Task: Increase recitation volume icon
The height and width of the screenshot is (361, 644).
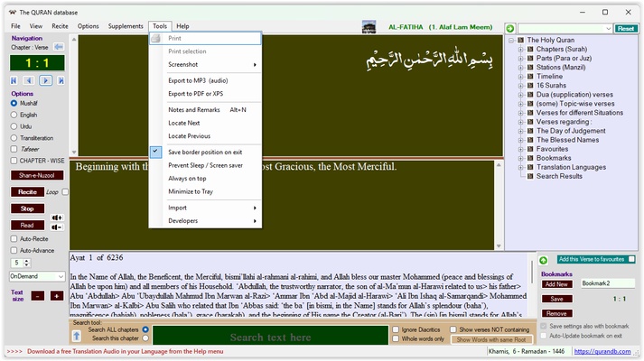Action: [57, 218]
